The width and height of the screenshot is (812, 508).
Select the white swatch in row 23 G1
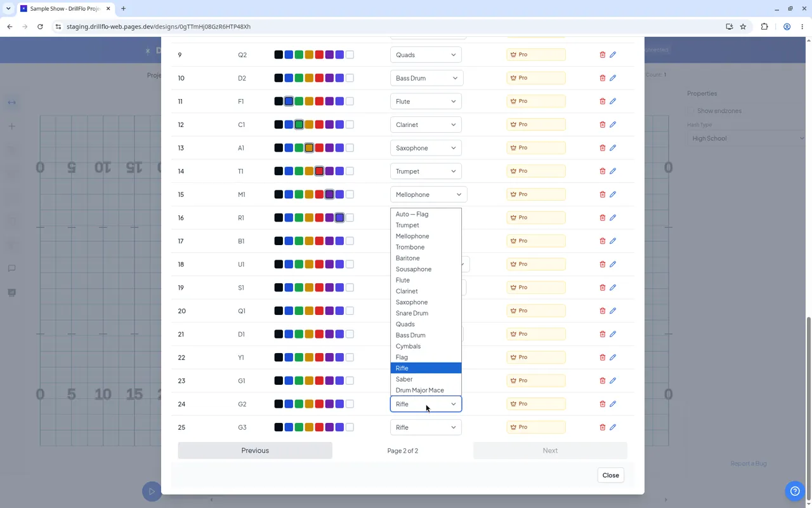350,381
